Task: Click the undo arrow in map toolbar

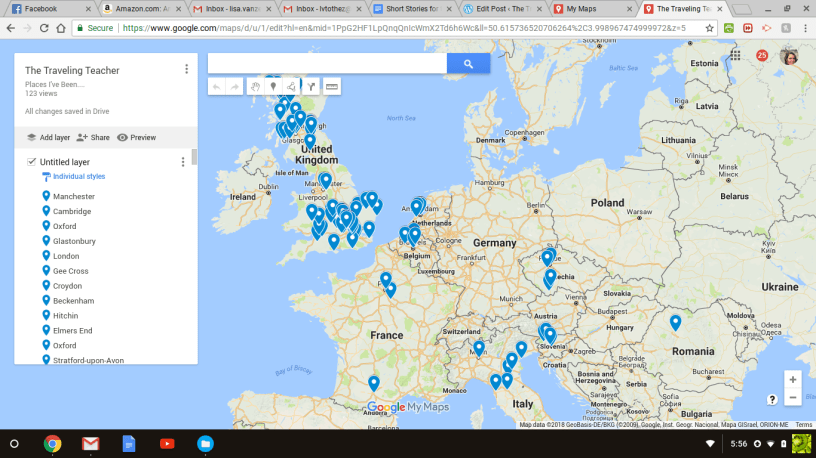Action: tap(217, 87)
